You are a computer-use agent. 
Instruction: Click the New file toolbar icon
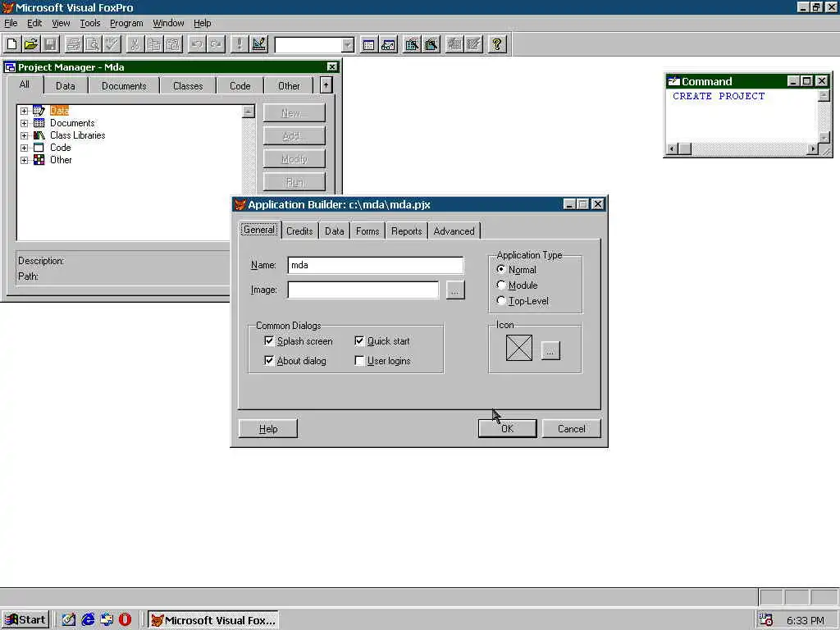tap(11, 44)
